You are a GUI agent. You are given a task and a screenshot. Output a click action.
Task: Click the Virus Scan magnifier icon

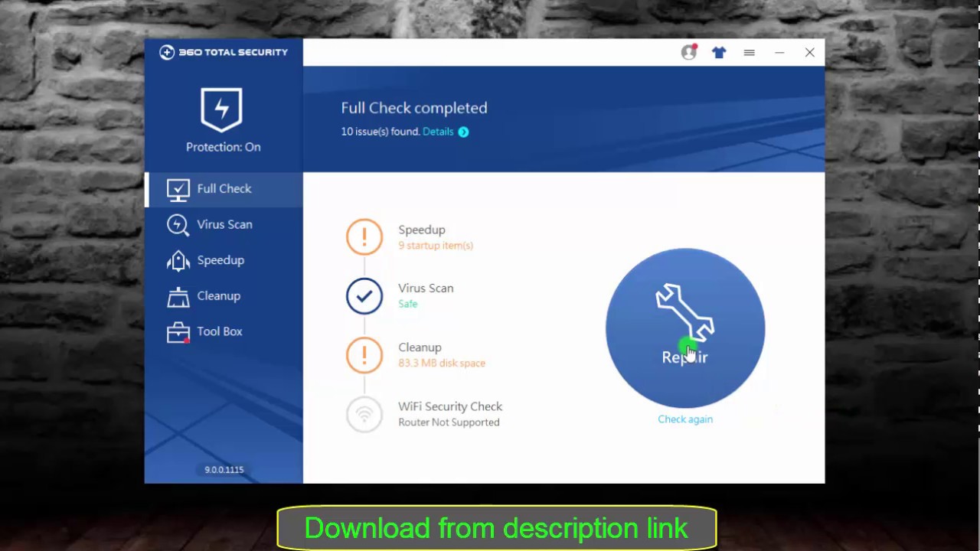(x=178, y=225)
